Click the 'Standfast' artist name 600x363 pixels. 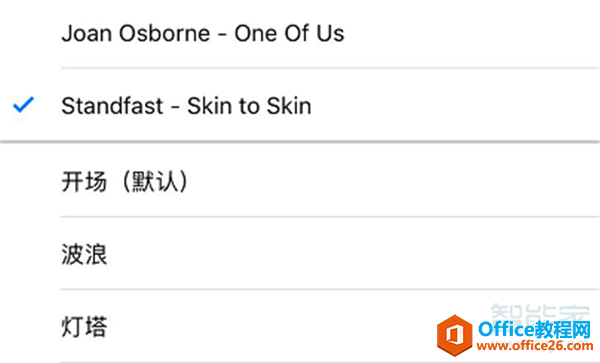(112, 106)
